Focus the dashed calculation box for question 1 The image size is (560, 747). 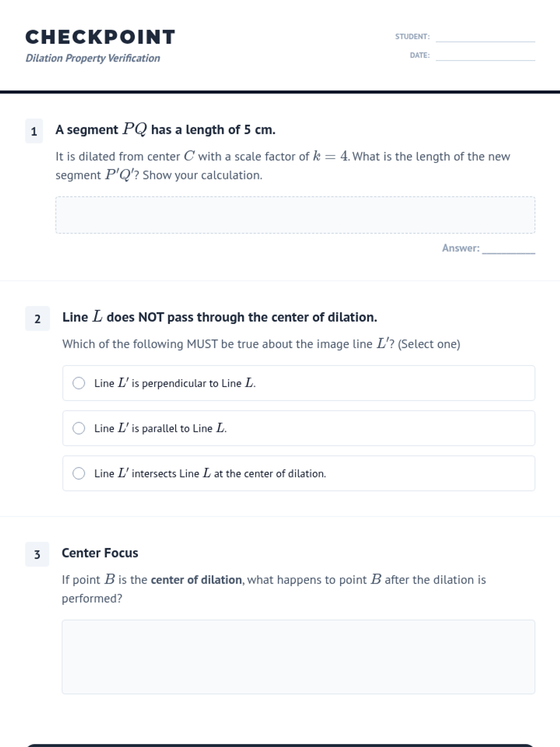[x=295, y=215]
